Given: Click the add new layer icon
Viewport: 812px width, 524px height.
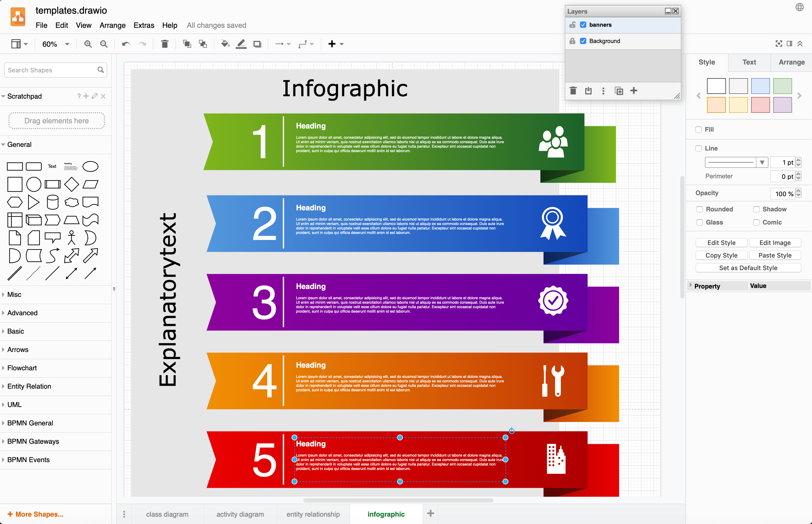Looking at the screenshot, I should coord(633,91).
